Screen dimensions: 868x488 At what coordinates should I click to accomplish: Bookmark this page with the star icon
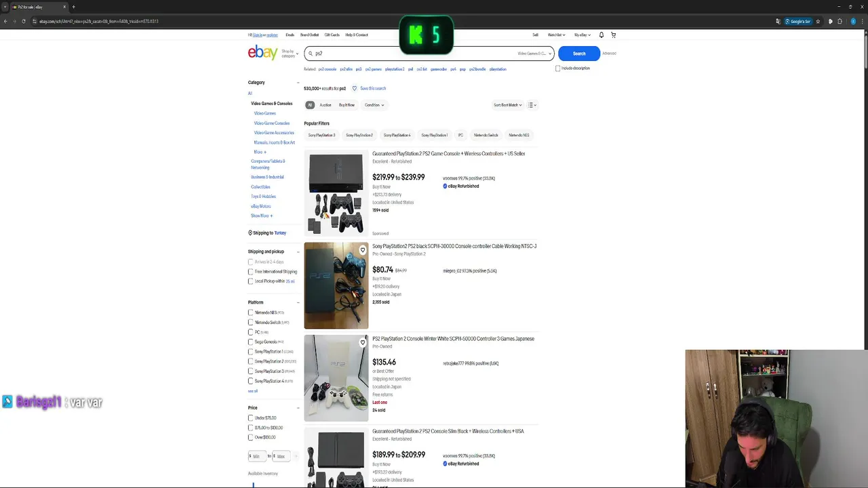pos(818,21)
